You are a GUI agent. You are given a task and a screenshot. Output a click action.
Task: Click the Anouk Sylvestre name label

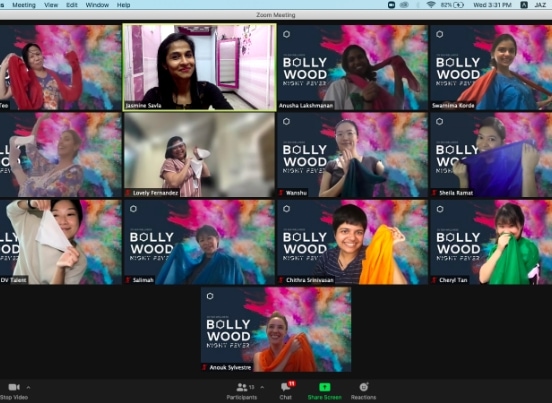231,367
